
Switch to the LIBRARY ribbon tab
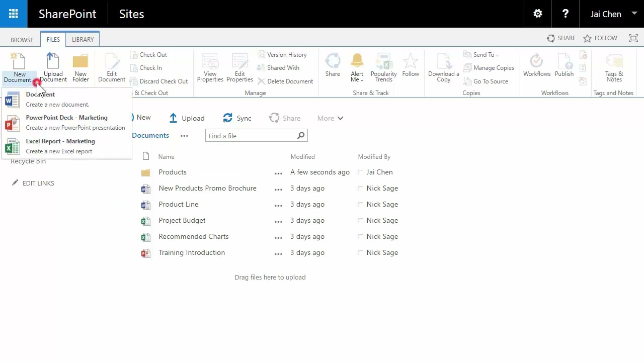coord(83,40)
